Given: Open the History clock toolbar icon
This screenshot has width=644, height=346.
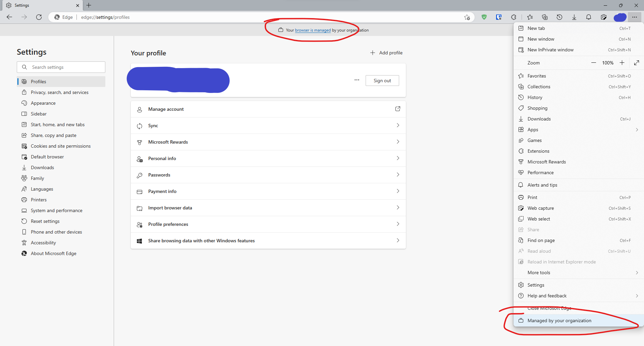Looking at the screenshot, I should coord(559,17).
